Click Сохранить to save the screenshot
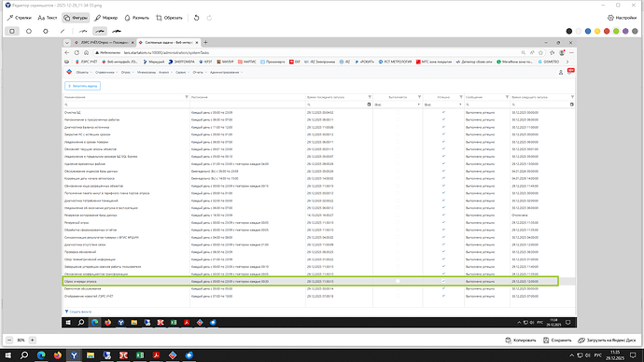The image size is (644, 362). (557, 340)
